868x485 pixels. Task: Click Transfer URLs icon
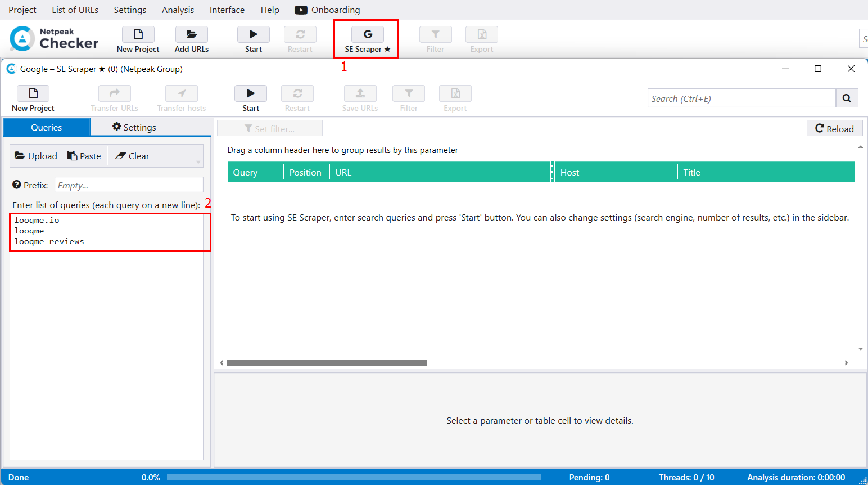(115, 93)
